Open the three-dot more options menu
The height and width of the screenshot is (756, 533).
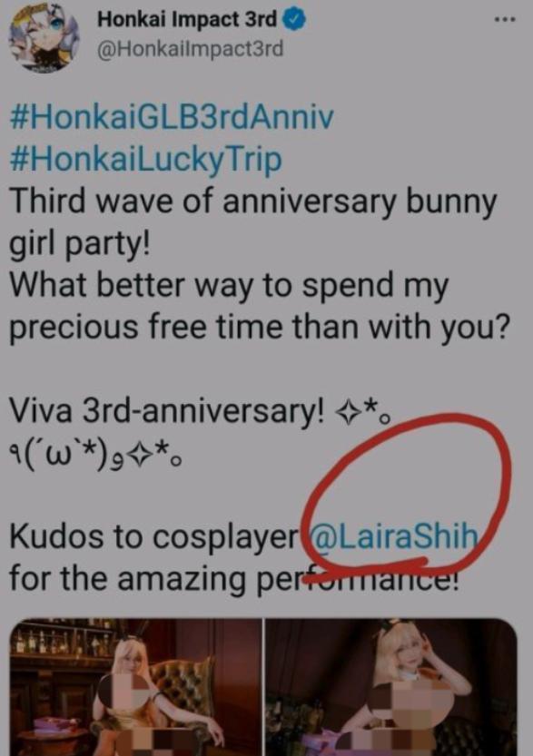pos(505,20)
